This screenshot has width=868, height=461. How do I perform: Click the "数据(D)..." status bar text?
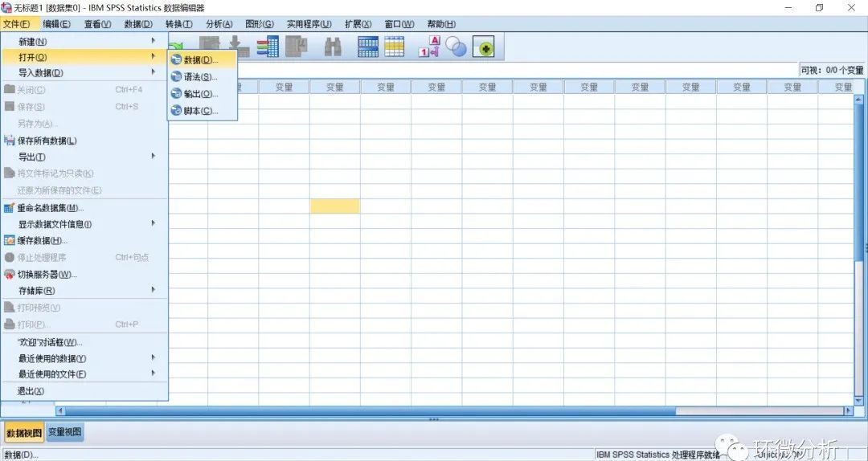[21, 455]
